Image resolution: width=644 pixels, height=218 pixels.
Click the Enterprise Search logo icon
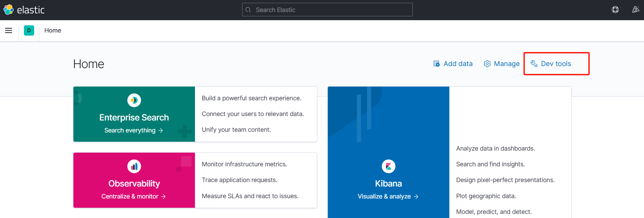coord(134,100)
